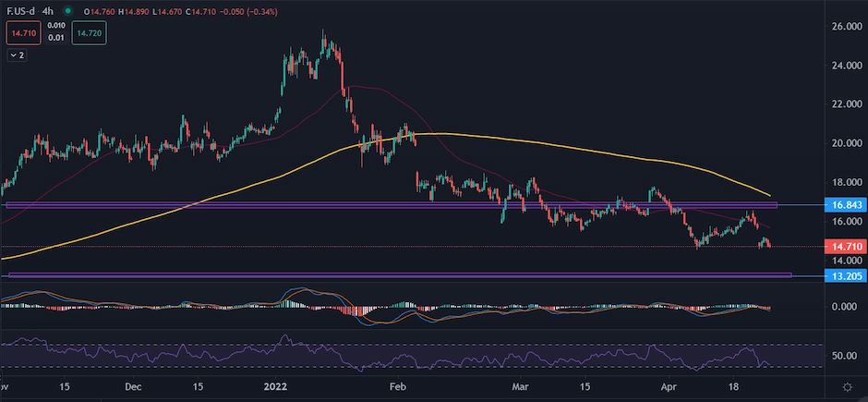Click the 14.710 current price axis label

click(x=837, y=248)
